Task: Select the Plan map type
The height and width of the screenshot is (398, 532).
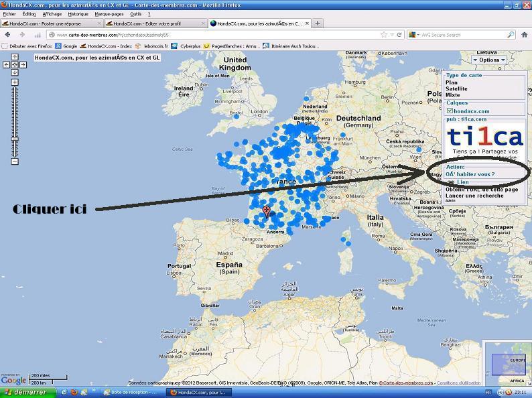Action: click(451, 82)
